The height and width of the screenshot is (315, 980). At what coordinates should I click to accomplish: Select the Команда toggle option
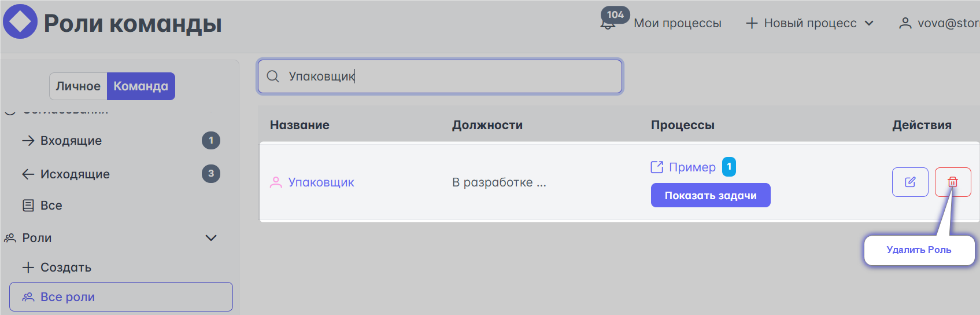(141, 86)
